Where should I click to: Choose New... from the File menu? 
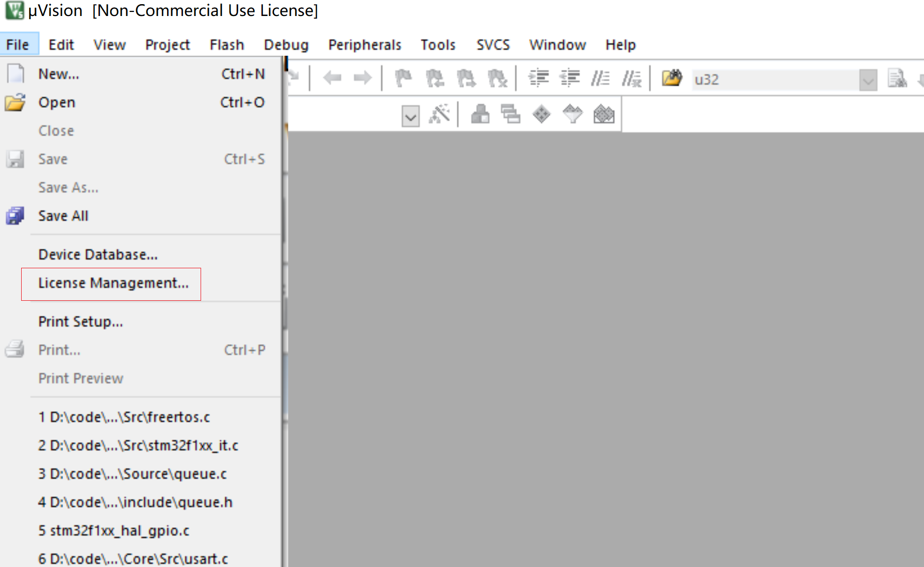[141, 74]
